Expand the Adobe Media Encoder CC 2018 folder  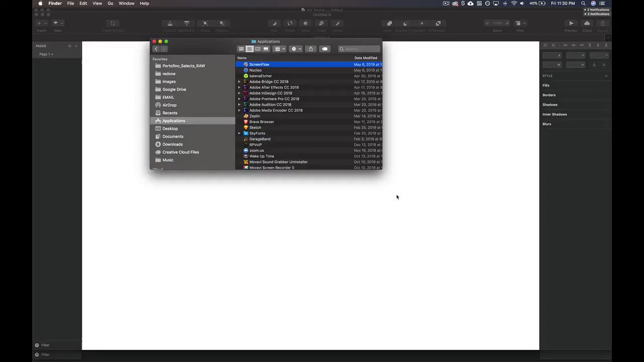(239, 110)
